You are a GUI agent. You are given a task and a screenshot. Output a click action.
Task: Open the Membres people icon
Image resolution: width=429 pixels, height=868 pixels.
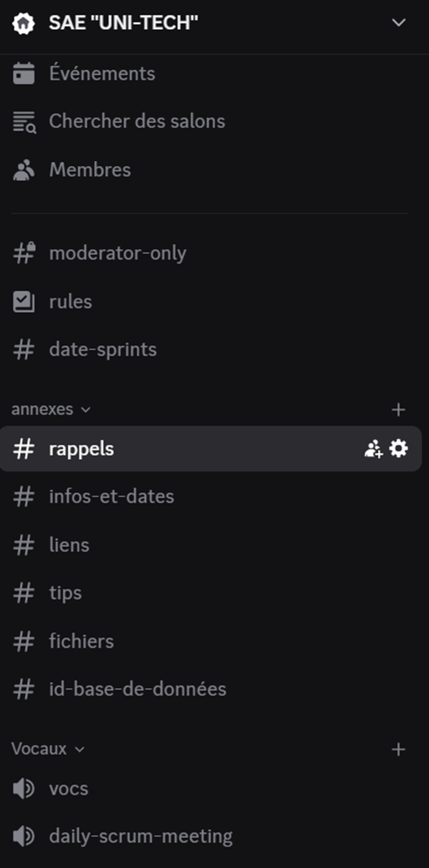tap(24, 170)
